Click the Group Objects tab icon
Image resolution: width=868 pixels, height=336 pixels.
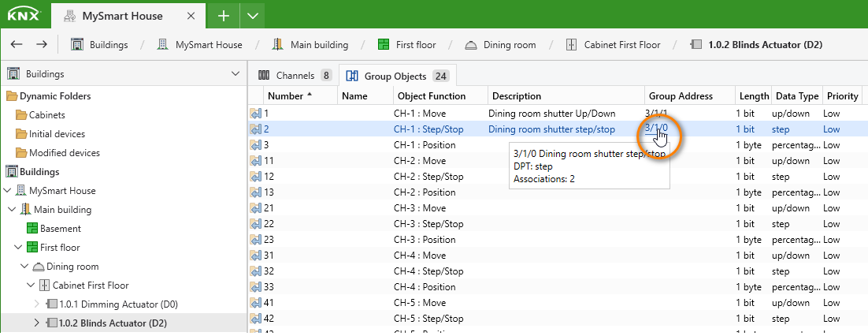[x=351, y=76]
